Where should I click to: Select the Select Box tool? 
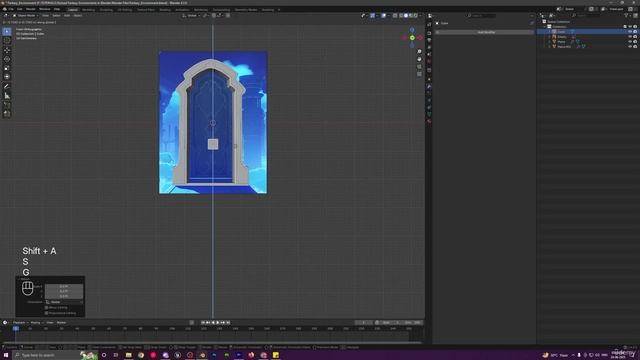pyautogui.click(x=7, y=31)
